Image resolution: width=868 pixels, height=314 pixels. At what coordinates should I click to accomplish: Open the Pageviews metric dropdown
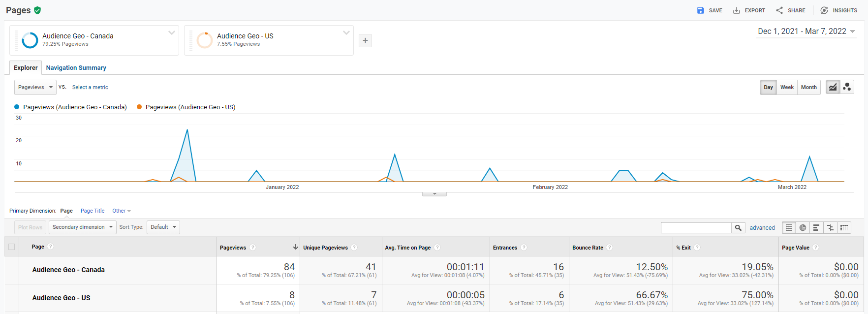point(35,87)
